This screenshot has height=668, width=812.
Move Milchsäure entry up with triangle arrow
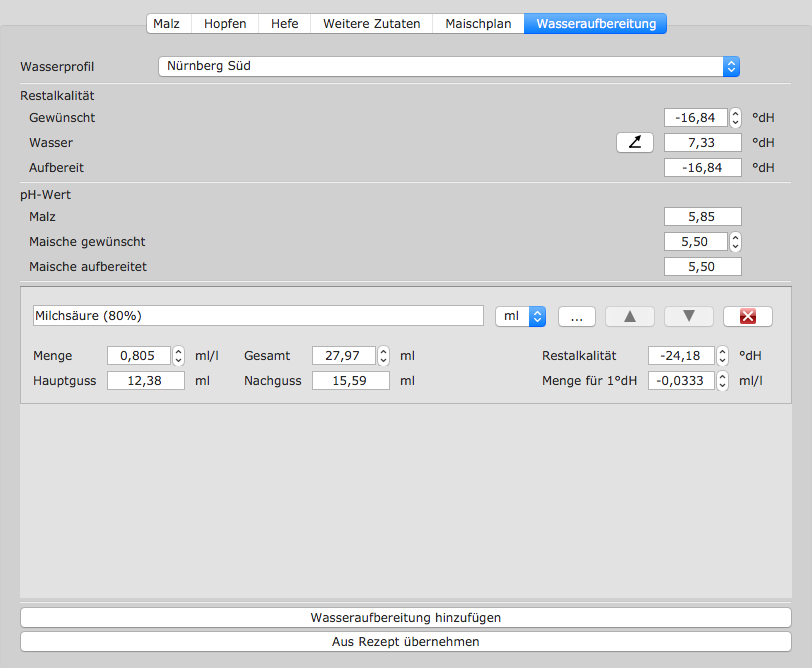point(630,316)
